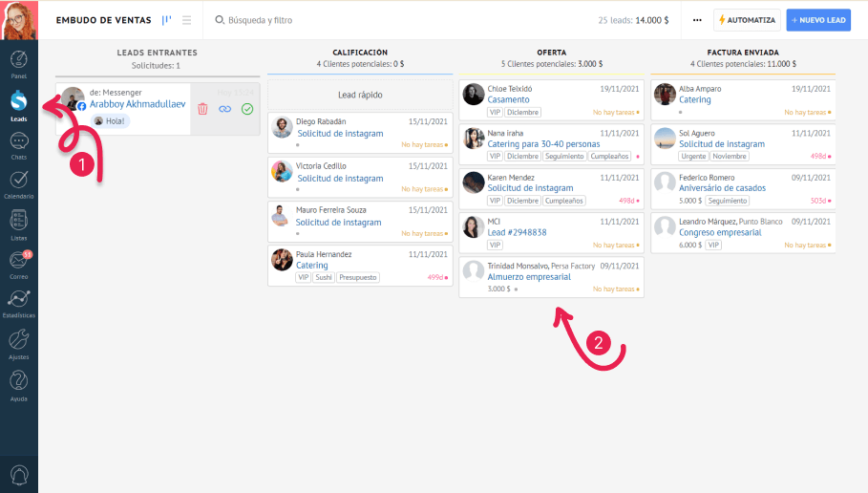Open Ayuda help in the sidebar
This screenshot has width=868, height=493.
pos(18,384)
